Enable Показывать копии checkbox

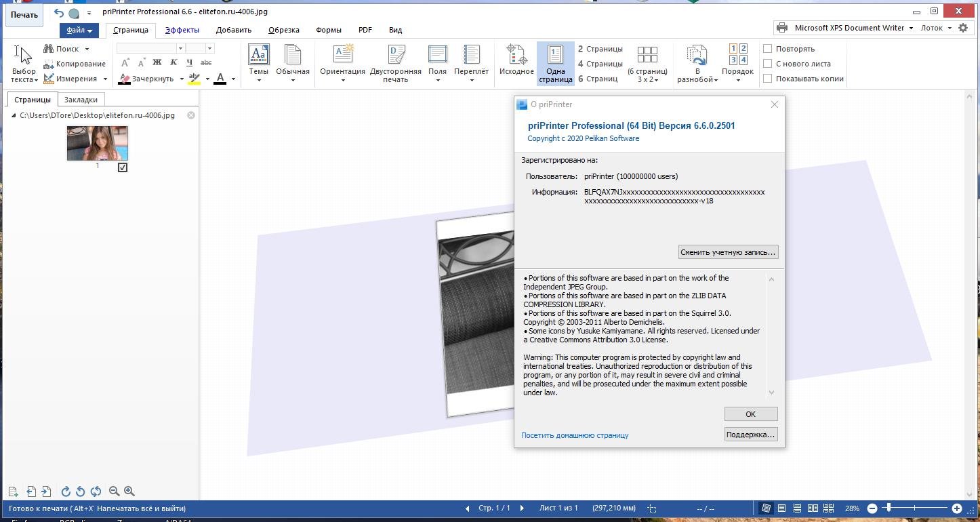click(768, 79)
